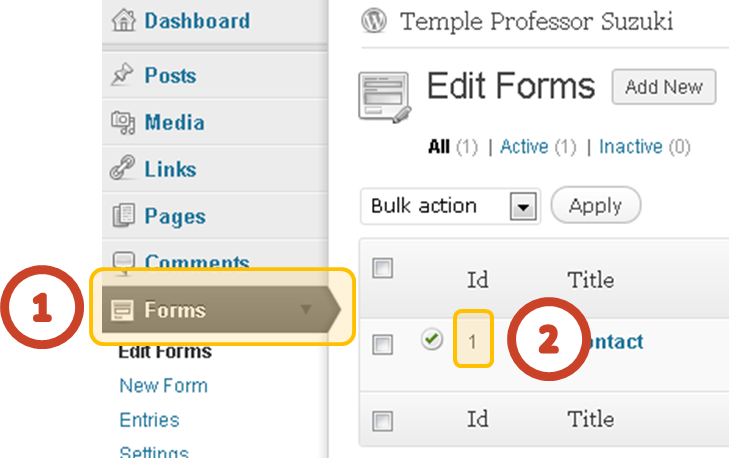Click the Forms menu icon
The image size is (729, 458).
pyautogui.click(x=122, y=310)
